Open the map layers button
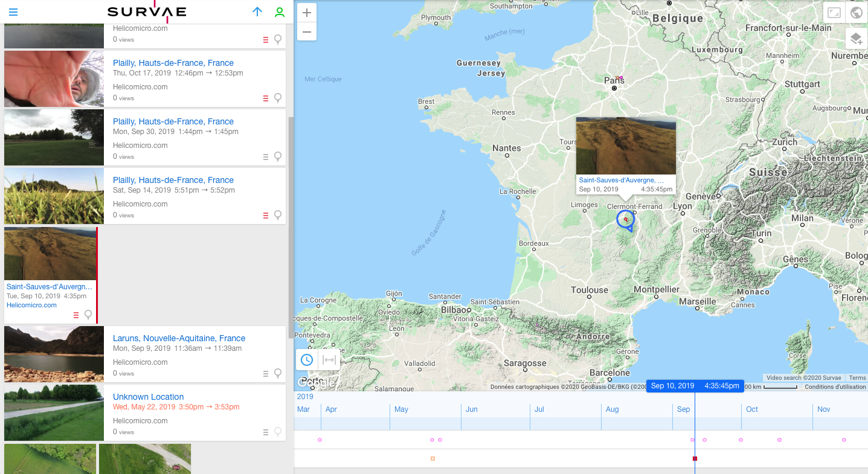This screenshot has height=474, width=868. click(x=856, y=39)
